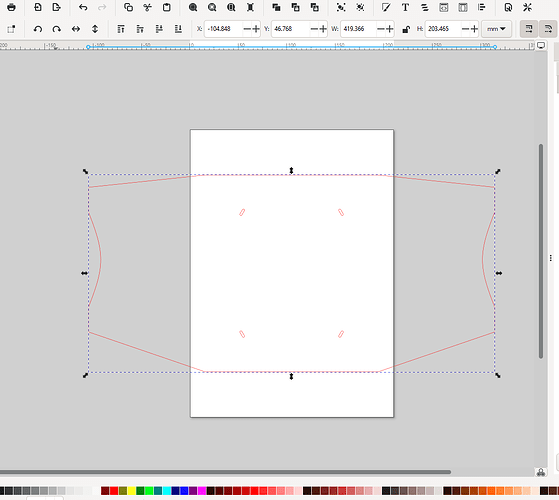Click the H height input field
This screenshot has width=559, height=500.
pos(443,29)
